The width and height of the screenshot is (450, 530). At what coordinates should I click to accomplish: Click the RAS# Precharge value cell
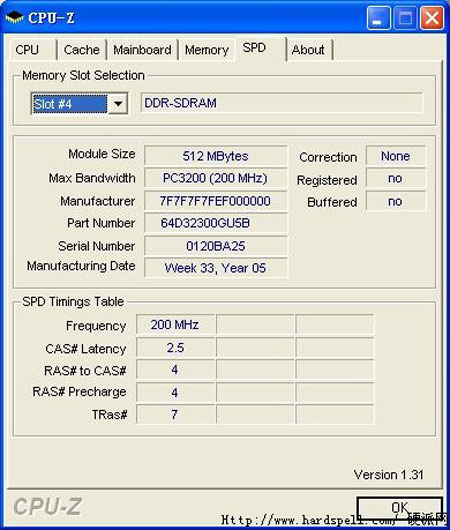coord(175,392)
